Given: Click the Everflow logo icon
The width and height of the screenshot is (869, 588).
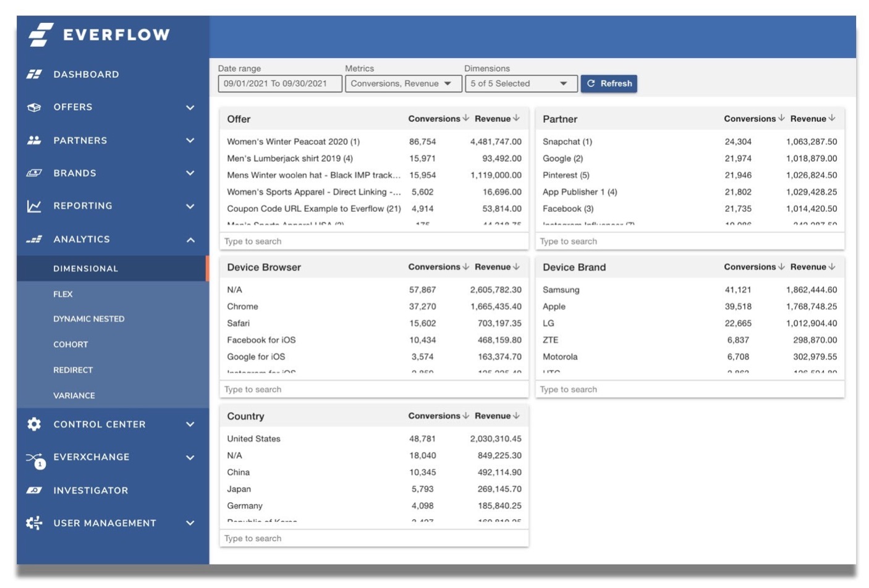Looking at the screenshot, I should point(41,35).
